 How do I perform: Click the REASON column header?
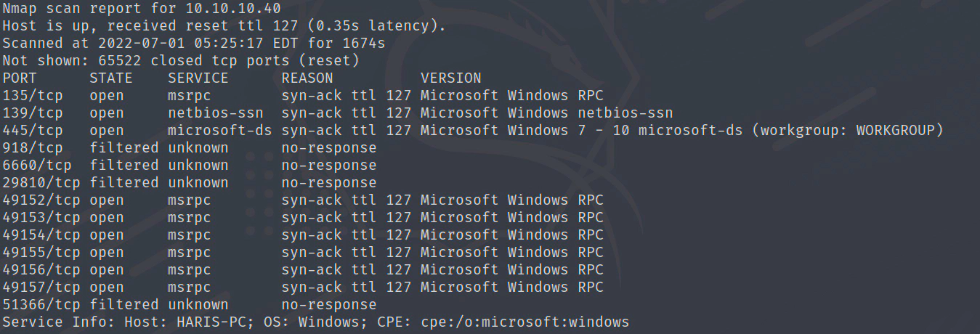pos(307,78)
